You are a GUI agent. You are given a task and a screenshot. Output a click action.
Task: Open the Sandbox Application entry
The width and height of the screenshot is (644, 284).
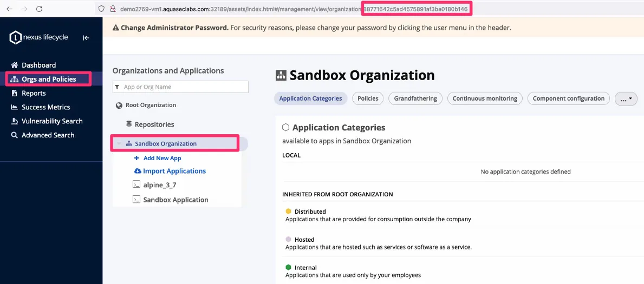click(x=176, y=200)
